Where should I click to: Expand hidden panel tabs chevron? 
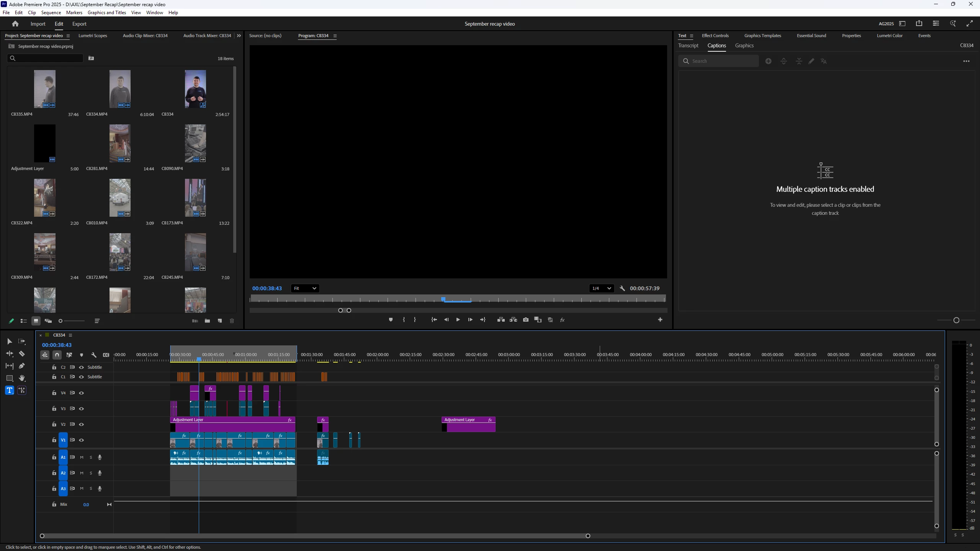pos(239,36)
